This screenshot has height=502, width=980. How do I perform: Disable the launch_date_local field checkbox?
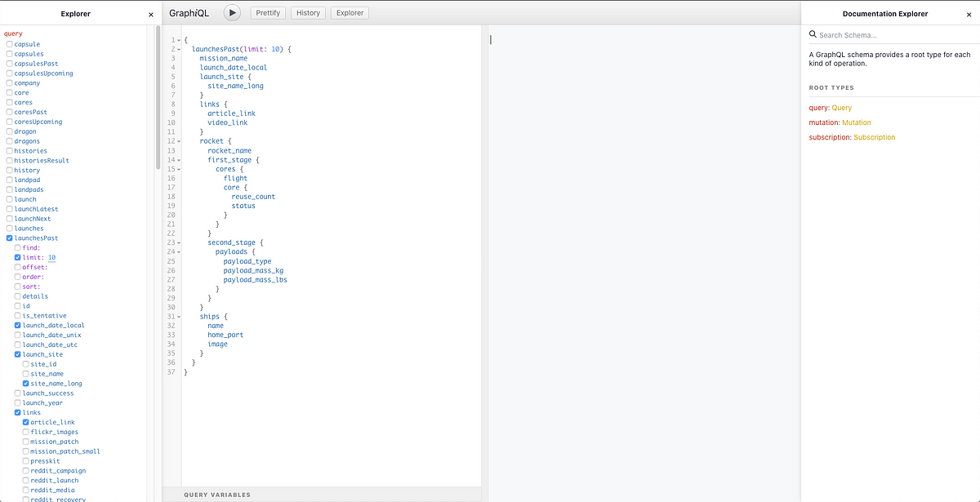coord(17,325)
